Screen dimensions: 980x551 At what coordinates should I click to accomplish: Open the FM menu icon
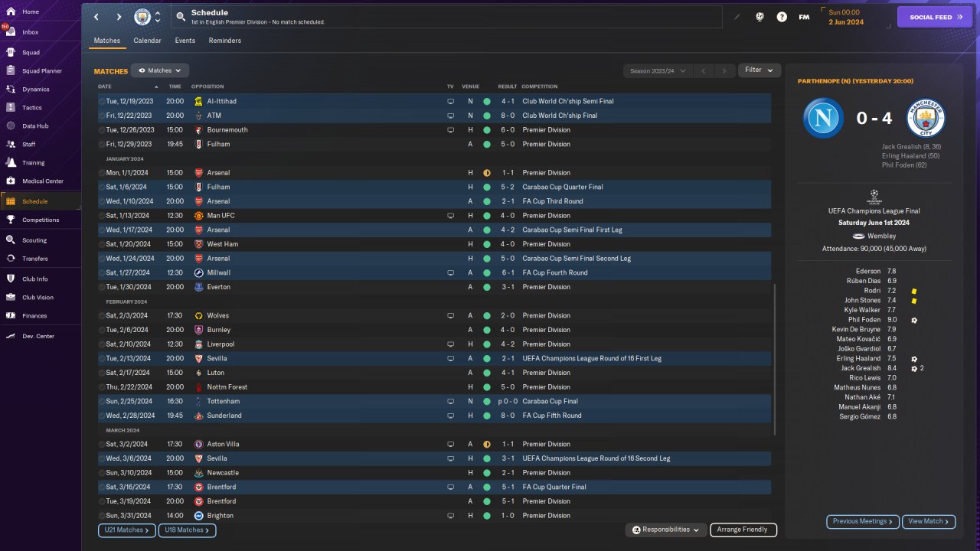coord(804,17)
